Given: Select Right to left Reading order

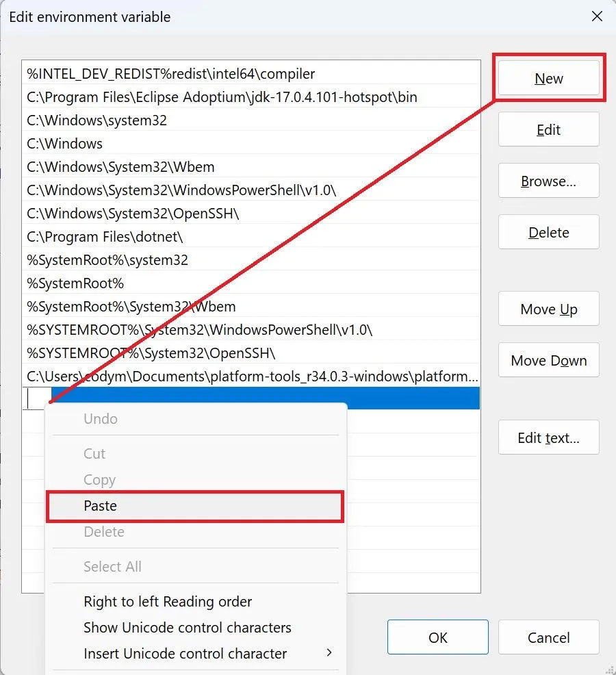Looking at the screenshot, I should pyautogui.click(x=168, y=602).
